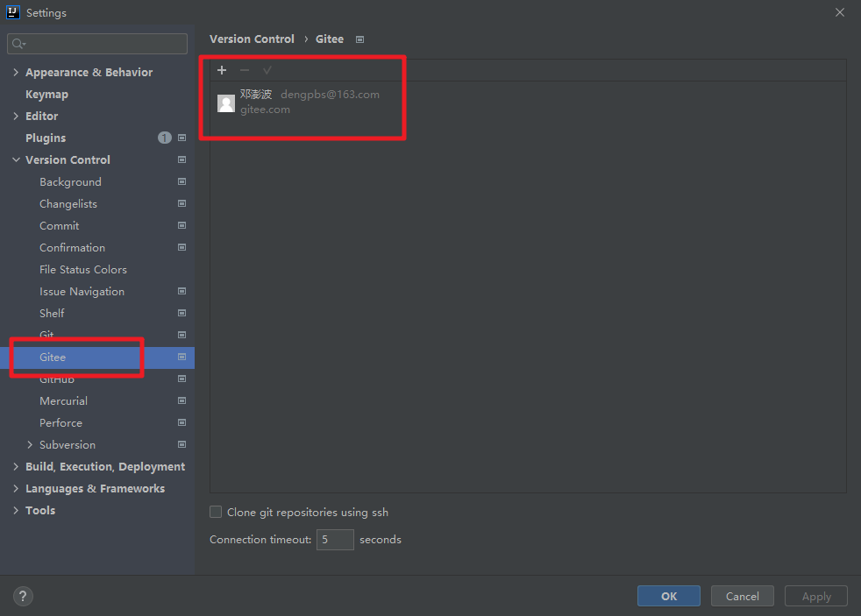861x616 pixels.
Task: Open File Status Colors settings
Action: [x=83, y=270]
